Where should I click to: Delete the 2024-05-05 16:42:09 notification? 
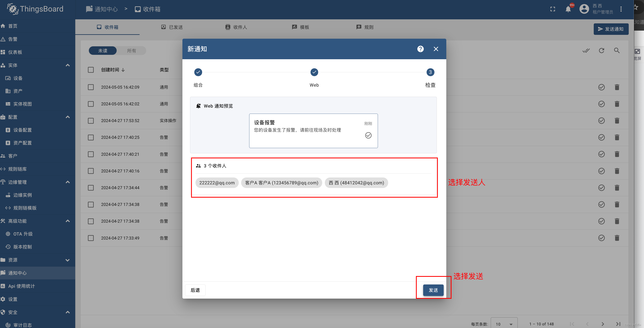617,87
